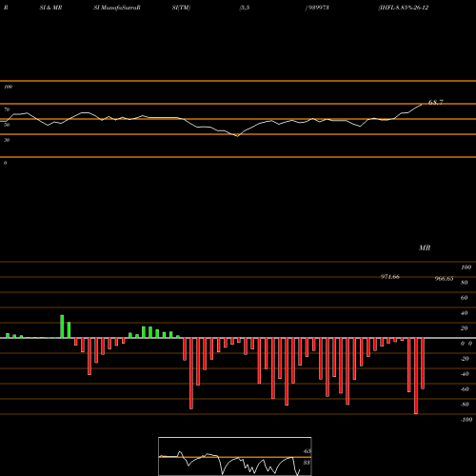Screen dimensions: 476x476
Task: Click the RSI value label 68.7
Action: point(436,102)
